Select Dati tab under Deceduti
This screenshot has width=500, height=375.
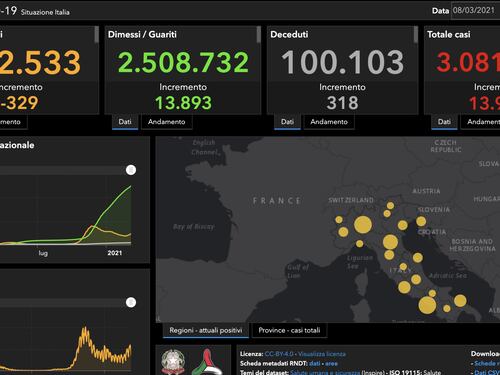click(287, 122)
